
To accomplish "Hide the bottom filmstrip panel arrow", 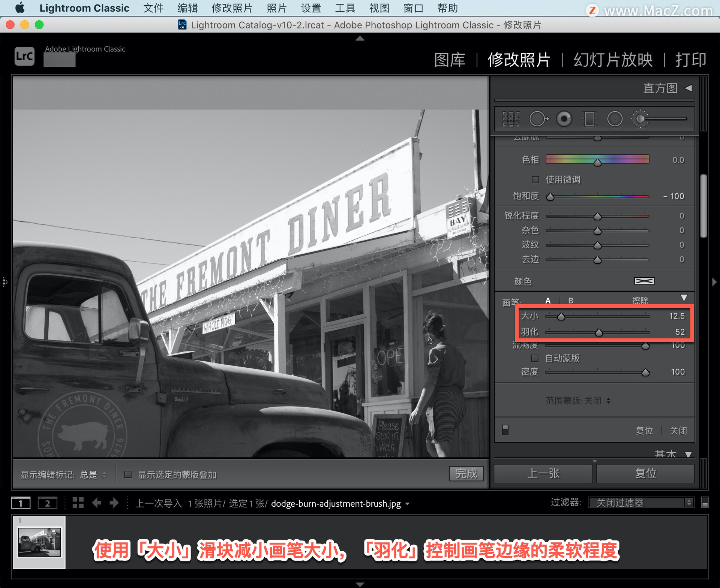I will (x=360, y=584).
